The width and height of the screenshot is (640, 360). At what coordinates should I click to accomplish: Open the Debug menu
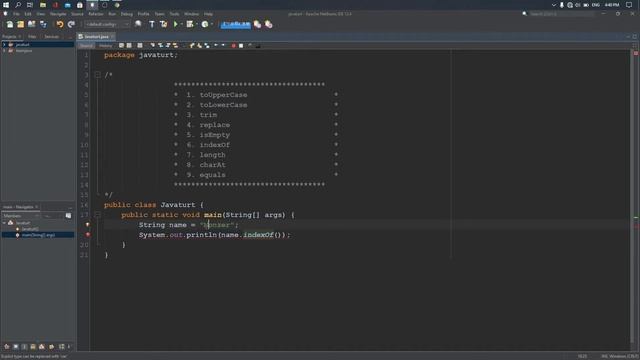(x=127, y=14)
